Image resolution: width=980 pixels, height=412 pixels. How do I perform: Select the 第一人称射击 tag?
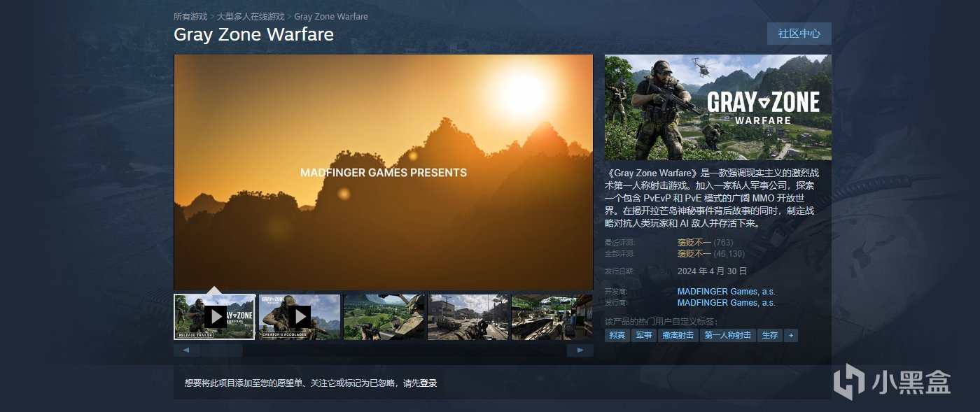point(728,336)
